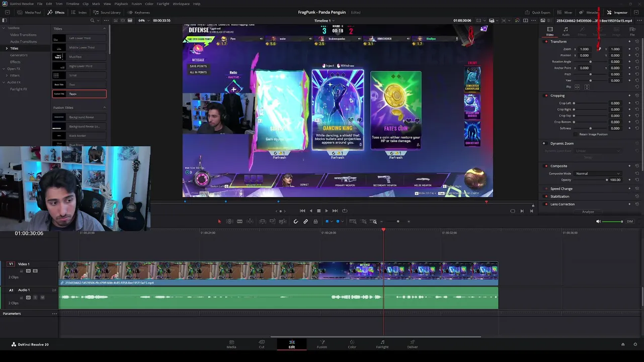
Task: Enable the Dynamic Zoom toggle
Action: pos(544,143)
